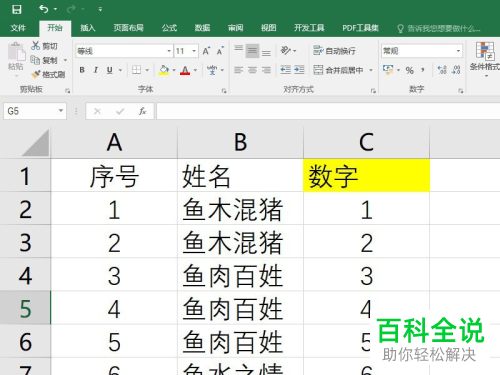Toggle bold formatting

(82, 70)
